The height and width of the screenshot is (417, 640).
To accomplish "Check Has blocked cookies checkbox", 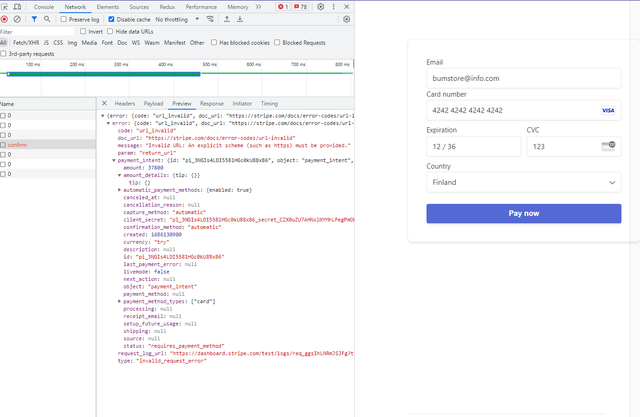I will tap(214, 42).
